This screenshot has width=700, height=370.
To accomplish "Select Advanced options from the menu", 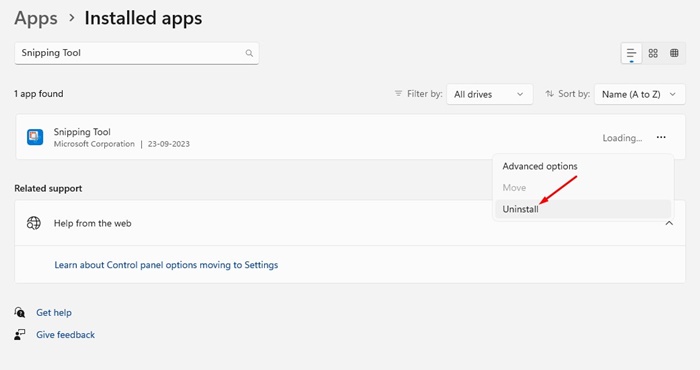I will click(540, 166).
